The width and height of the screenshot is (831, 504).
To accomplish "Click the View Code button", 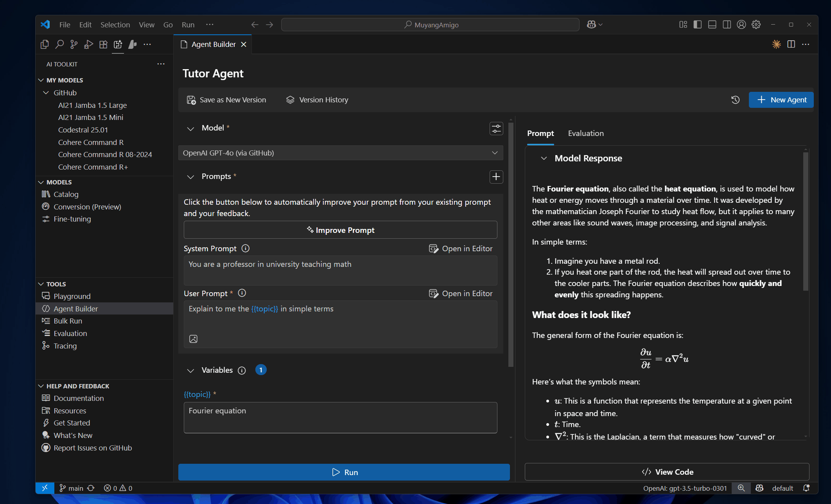I will pyautogui.click(x=667, y=472).
